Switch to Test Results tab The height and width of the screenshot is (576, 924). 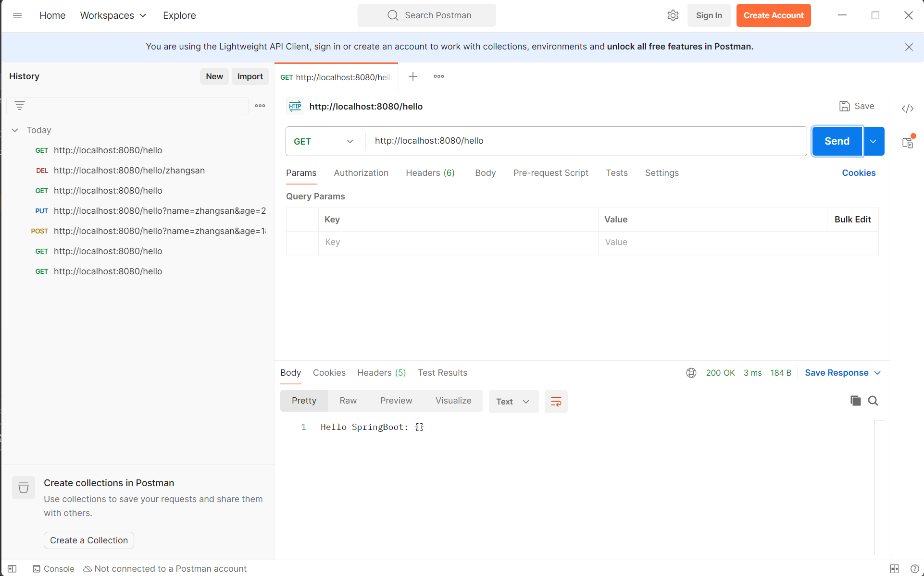pos(443,373)
